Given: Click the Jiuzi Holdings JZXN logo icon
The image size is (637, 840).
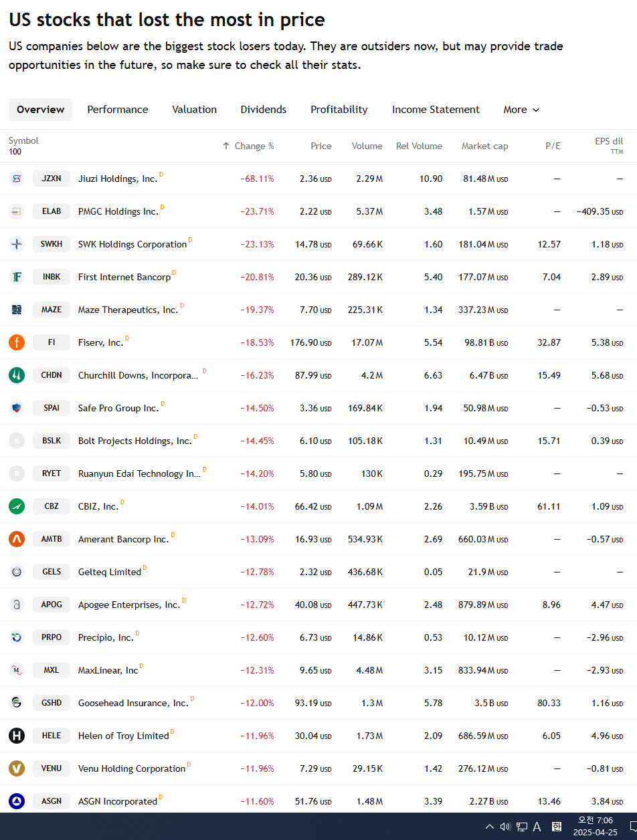Looking at the screenshot, I should pos(17,179).
